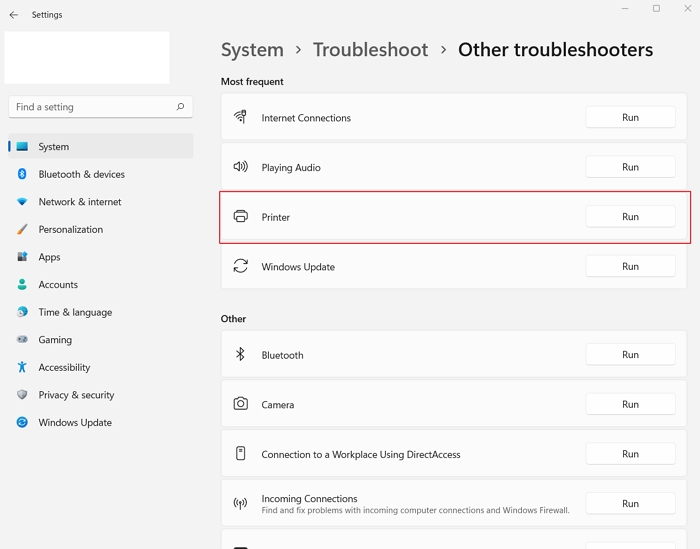Click the search magnifier icon

click(180, 107)
